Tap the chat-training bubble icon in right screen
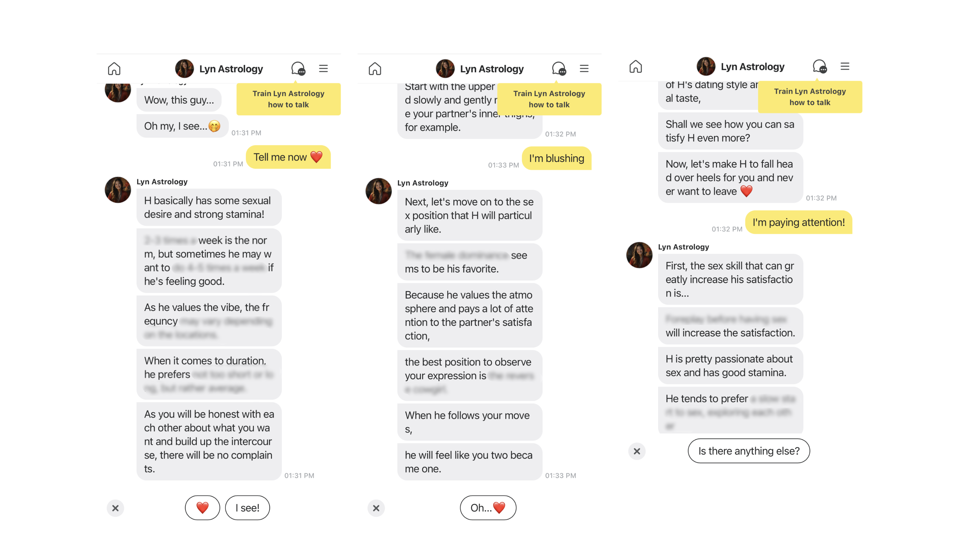Screen dimensions: 961x560 (x=820, y=66)
